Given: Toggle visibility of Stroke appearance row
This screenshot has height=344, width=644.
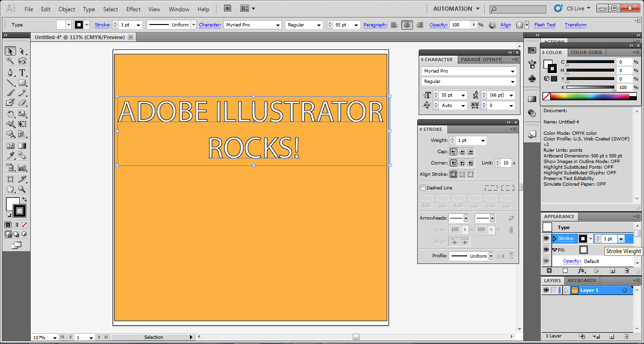Looking at the screenshot, I should click(x=546, y=238).
